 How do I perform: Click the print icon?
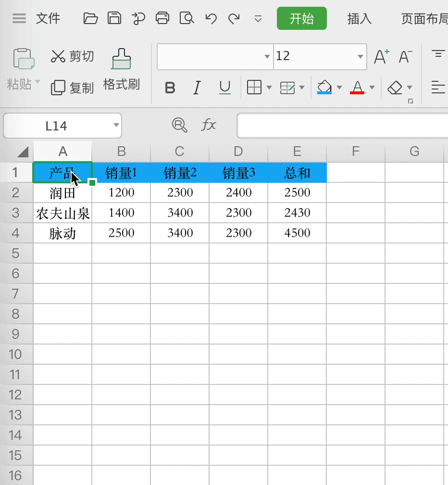tap(162, 18)
